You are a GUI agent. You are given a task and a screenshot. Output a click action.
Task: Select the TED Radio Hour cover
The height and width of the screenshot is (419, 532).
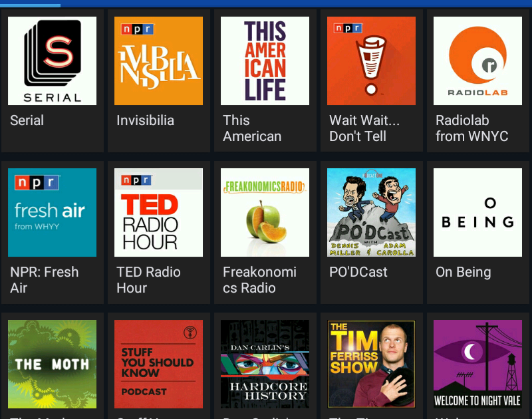pos(158,212)
